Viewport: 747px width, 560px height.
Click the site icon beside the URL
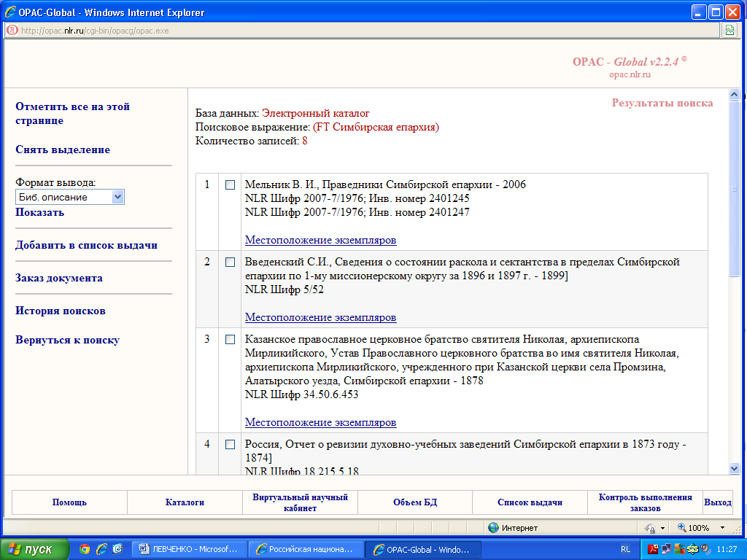point(12,31)
